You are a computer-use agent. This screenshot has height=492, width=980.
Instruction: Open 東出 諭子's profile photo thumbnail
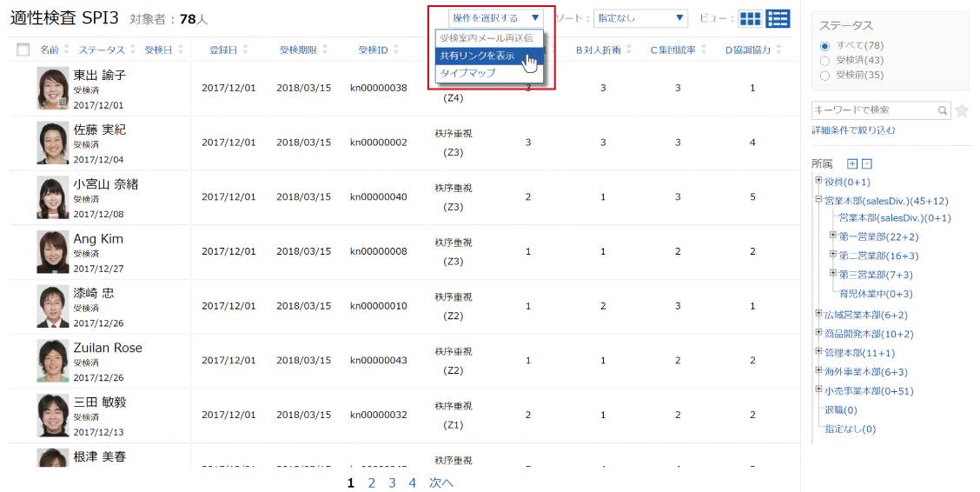pos(53,89)
